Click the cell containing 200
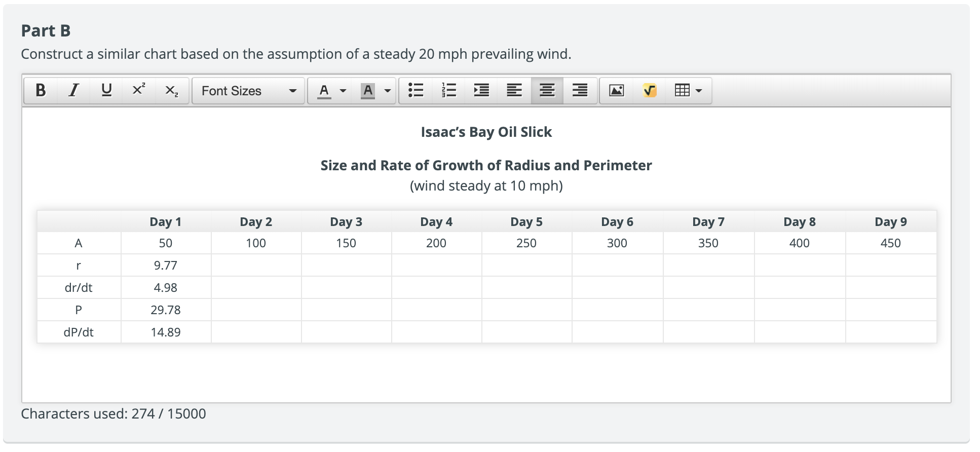 (436, 243)
